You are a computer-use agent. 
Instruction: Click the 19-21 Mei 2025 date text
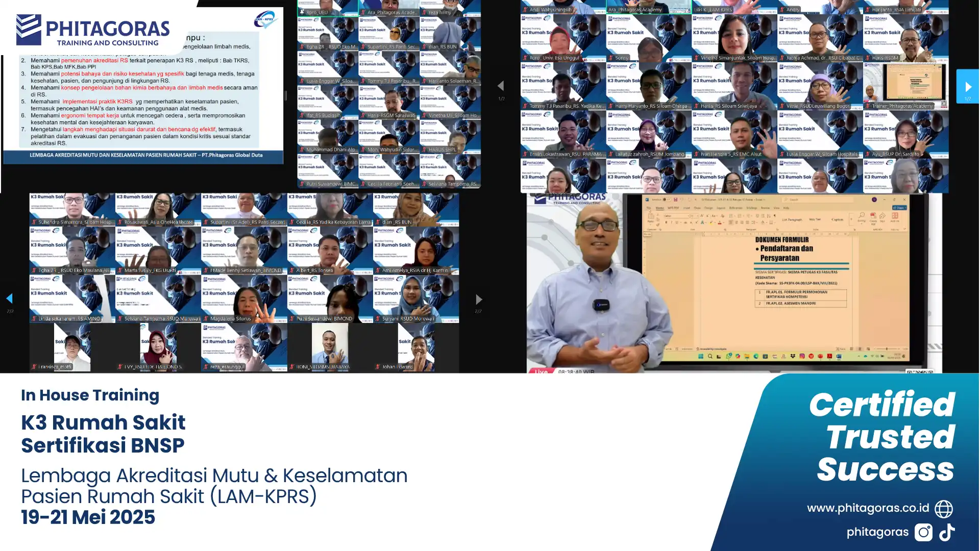click(88, 517)
